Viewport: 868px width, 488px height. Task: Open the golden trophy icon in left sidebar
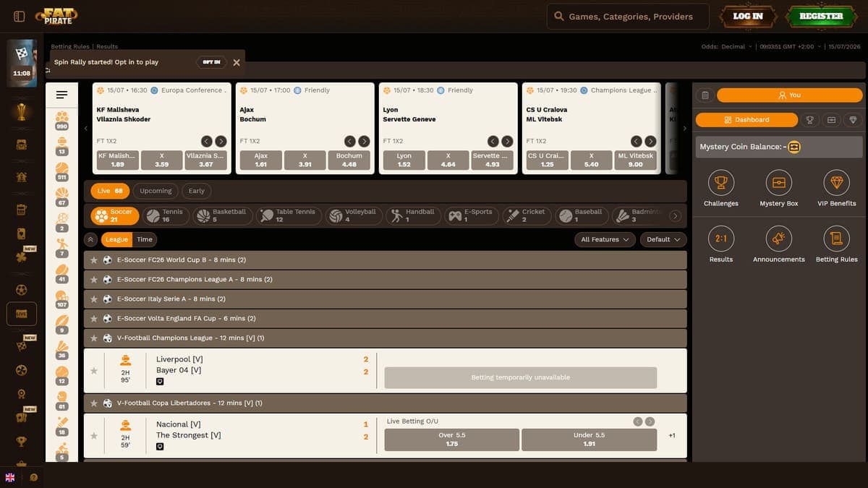click(x=21, y=112)
